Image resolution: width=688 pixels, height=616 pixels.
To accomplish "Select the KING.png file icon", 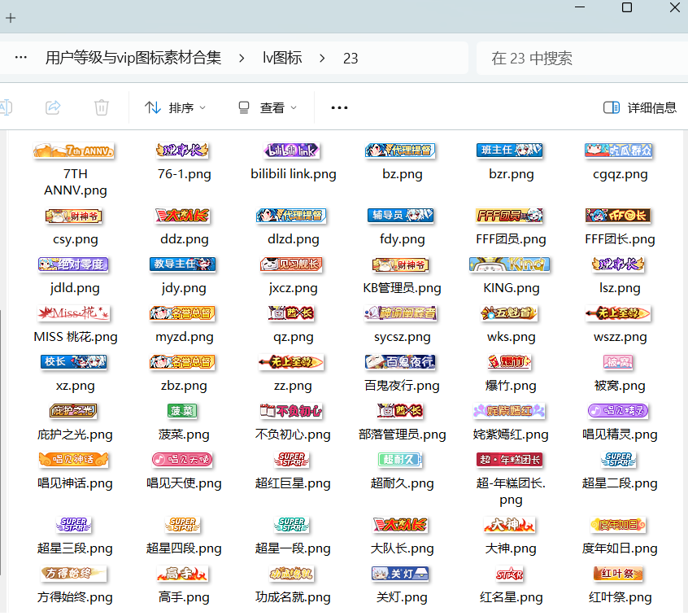I will [x=510, y=264].
